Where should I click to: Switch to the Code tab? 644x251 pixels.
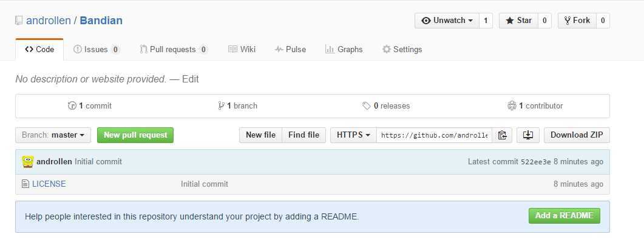pyautogui.click(x=39, y=49)
